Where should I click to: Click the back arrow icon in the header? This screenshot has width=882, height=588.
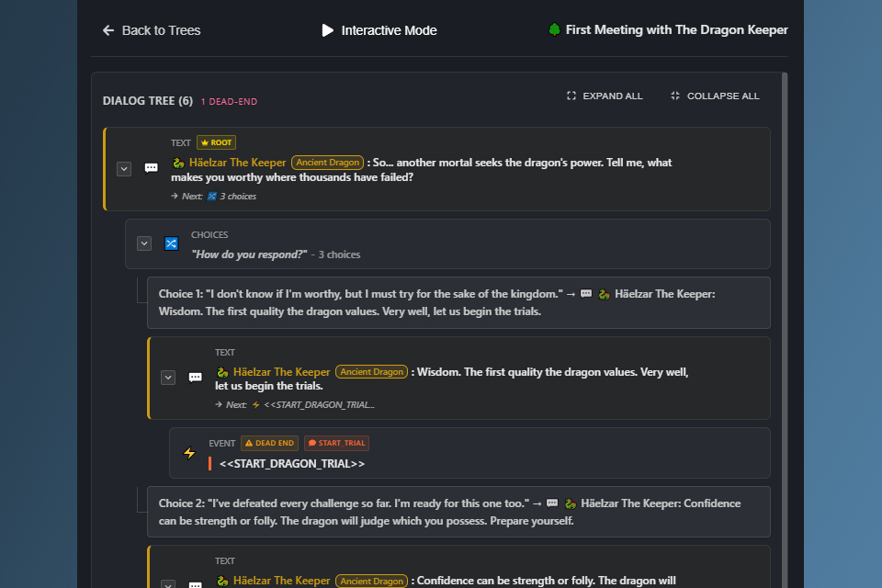(107, 29)
